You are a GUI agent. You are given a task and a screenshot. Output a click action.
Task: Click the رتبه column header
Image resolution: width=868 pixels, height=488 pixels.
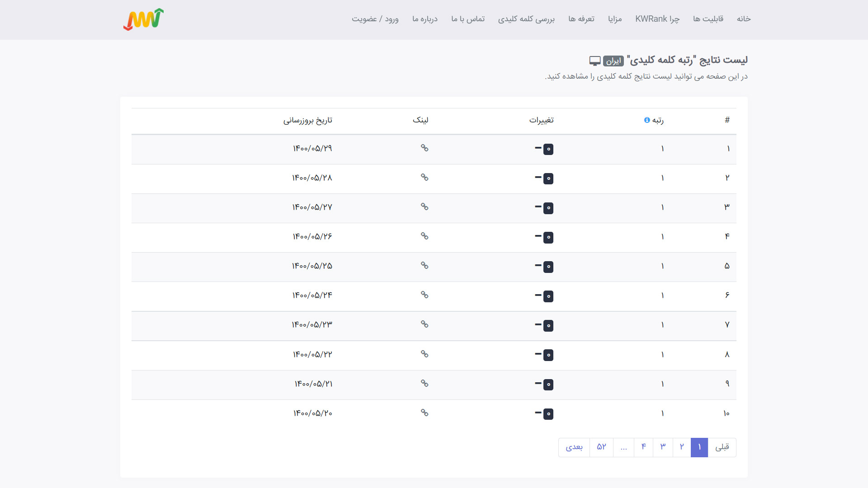tap(658, 120)
